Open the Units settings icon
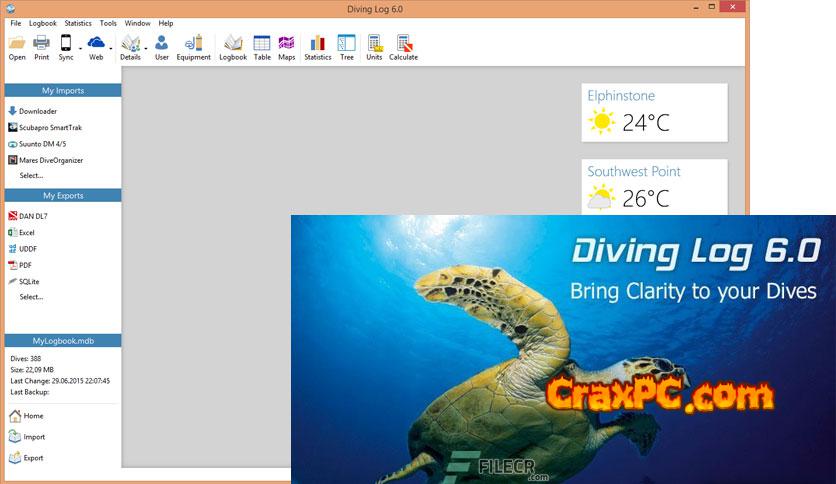Viewport: 836px width, 484px height. pos(374,47)
